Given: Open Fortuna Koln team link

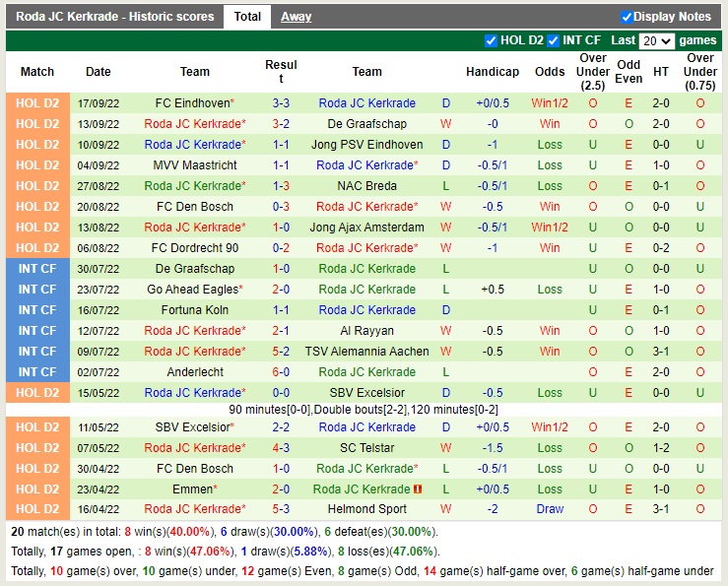Looking at the screenshot, I should point(195,309).
